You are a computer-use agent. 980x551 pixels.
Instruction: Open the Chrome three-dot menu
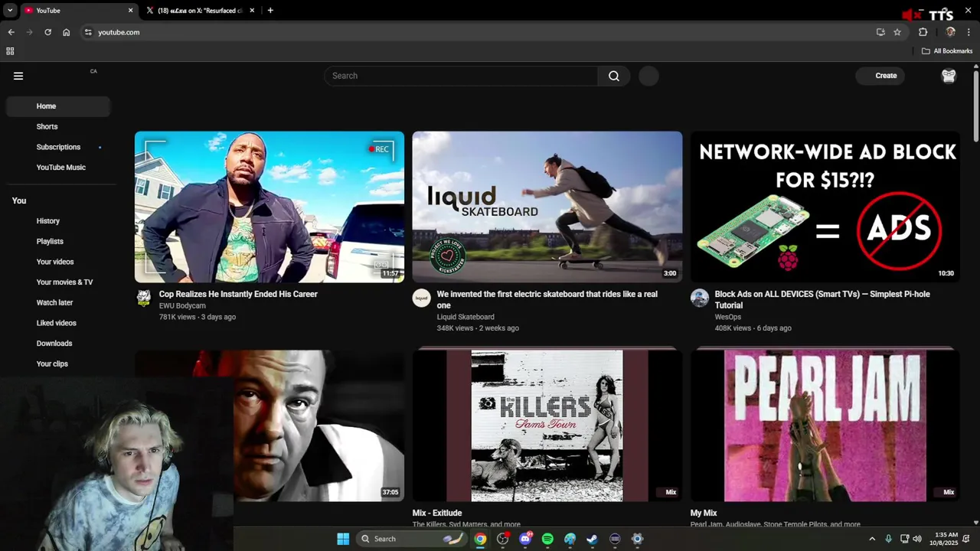(x=969, y=32)
